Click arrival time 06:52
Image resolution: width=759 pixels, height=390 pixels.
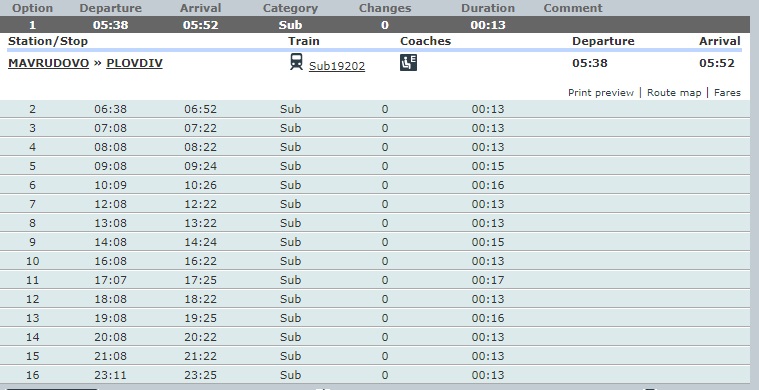pos(200,109)
